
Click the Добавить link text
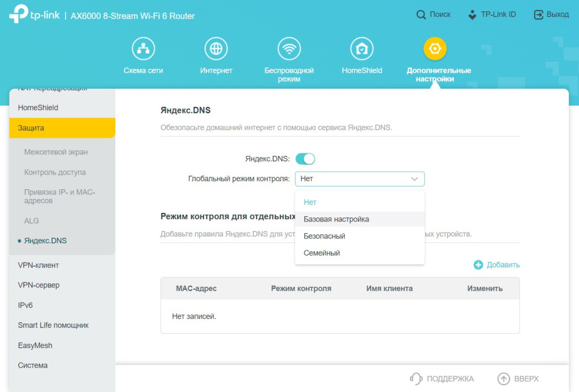pyautogui.click(x=503, y=265)
